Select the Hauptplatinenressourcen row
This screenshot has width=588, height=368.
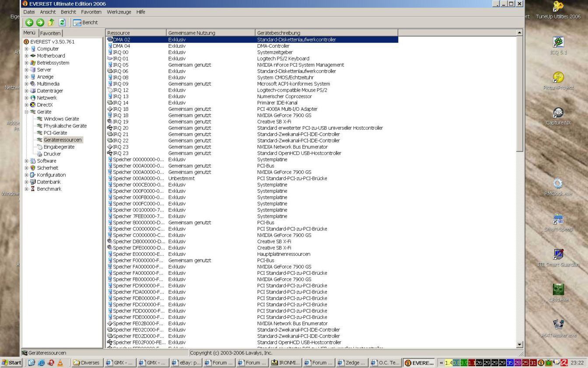point(252,254)
